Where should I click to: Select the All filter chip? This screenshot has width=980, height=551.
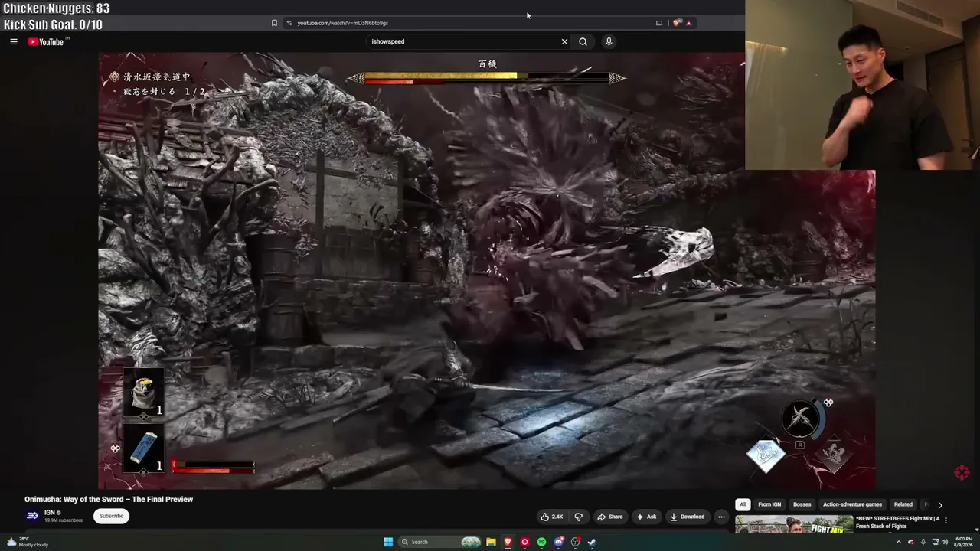[x=743, y=505]
